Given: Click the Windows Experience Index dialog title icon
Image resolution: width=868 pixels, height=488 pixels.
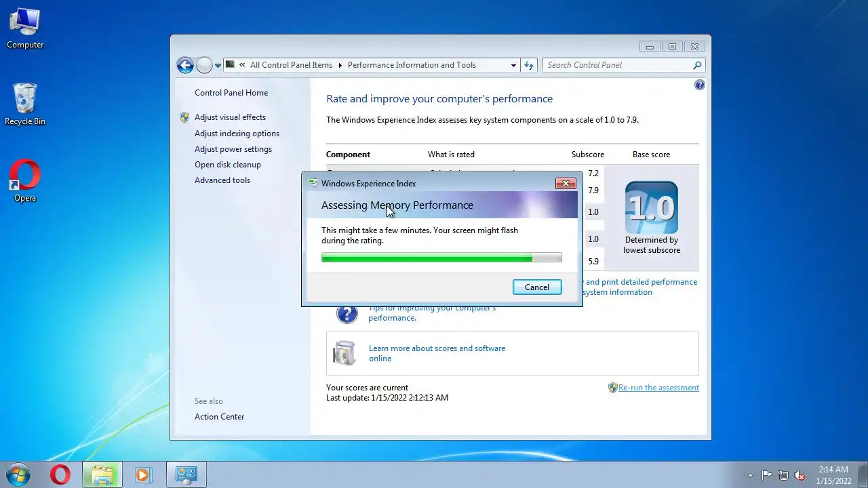Looking at the screenshot, I should [x=313, y=183].
